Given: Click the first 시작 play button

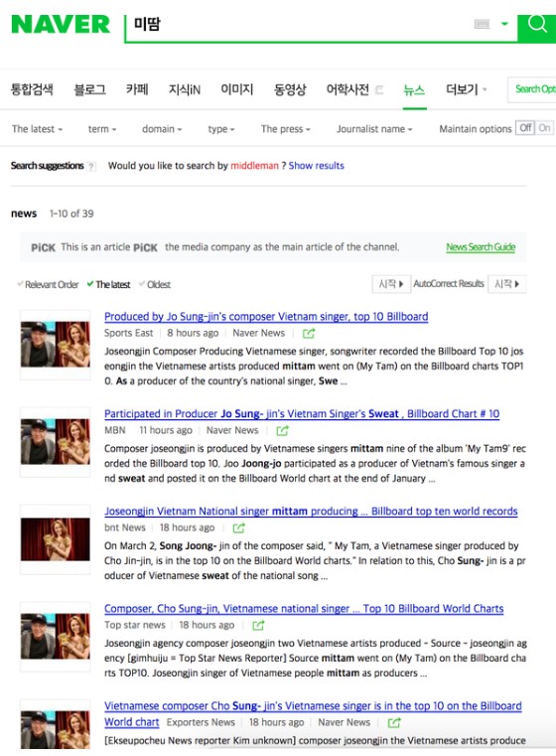Looking at the screenshot, I should click(391, 284).
